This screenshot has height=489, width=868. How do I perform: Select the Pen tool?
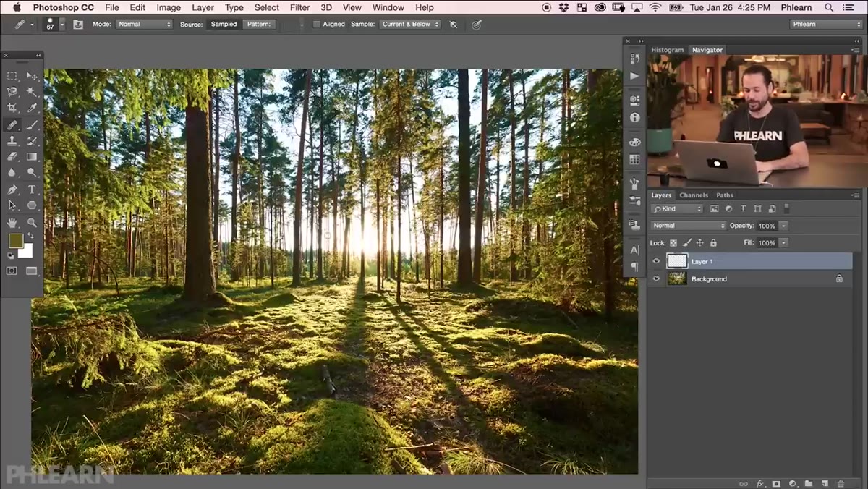(x=12, y=190)
